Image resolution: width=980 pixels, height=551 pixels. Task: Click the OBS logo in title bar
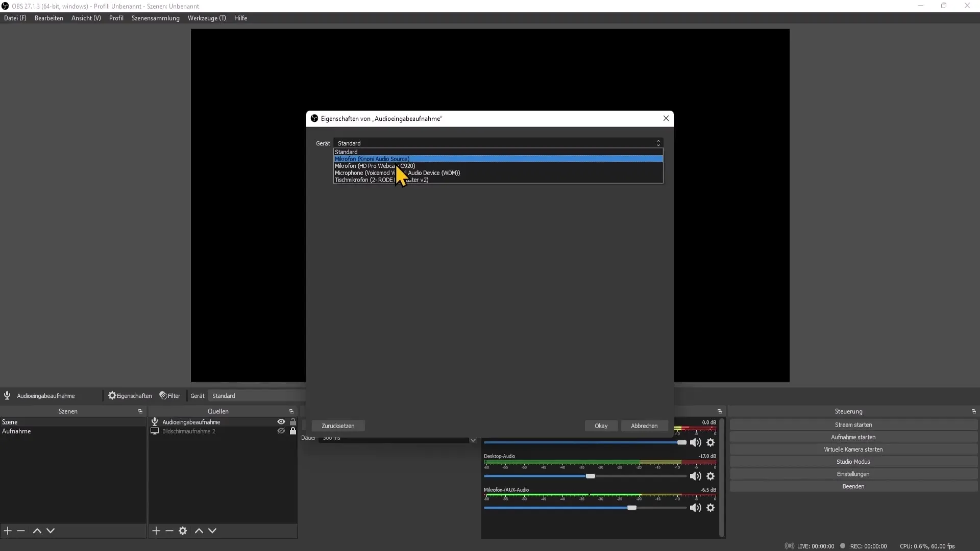pyautogui.click(x=5, y=6)
